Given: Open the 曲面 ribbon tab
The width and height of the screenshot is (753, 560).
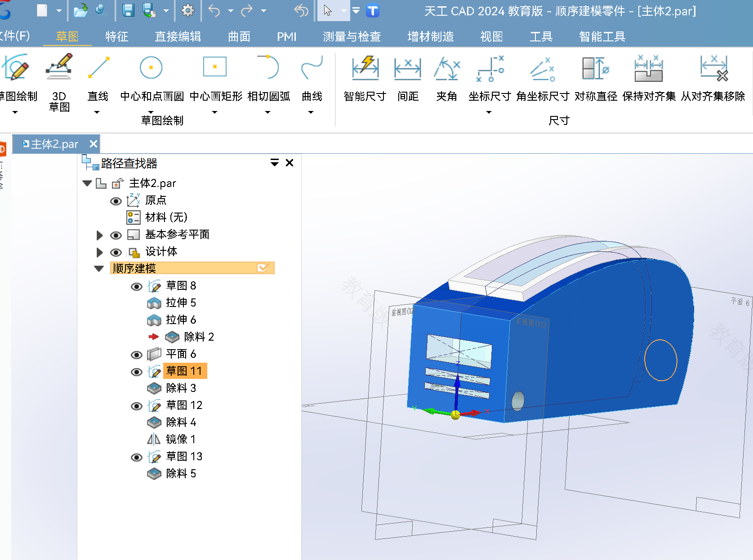Looking at the screenshot, I should point(239,36).
